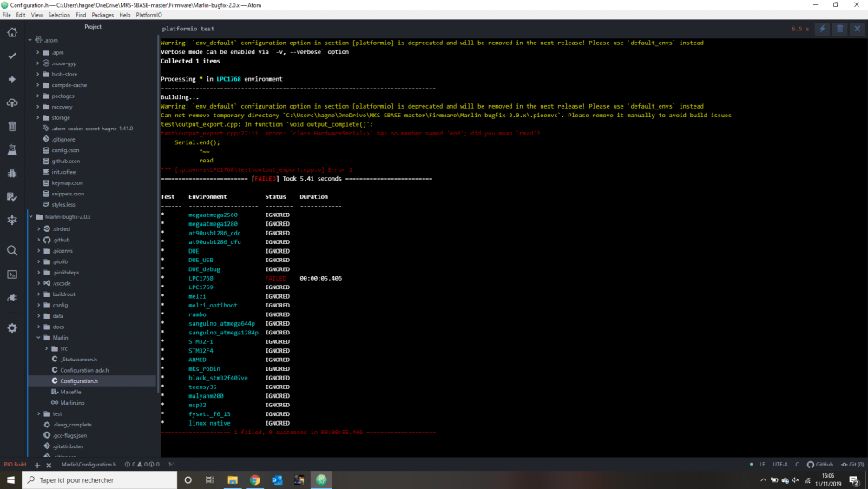Expand the buildroot folder
Viewport: 868px width, 489px height.
click(x=39, y=294)
